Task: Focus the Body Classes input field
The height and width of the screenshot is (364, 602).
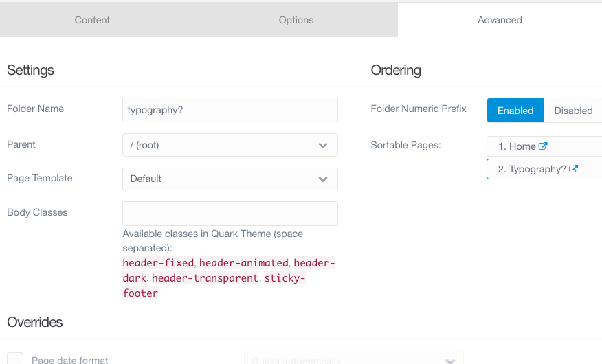Action: click(x=230, y=214)
